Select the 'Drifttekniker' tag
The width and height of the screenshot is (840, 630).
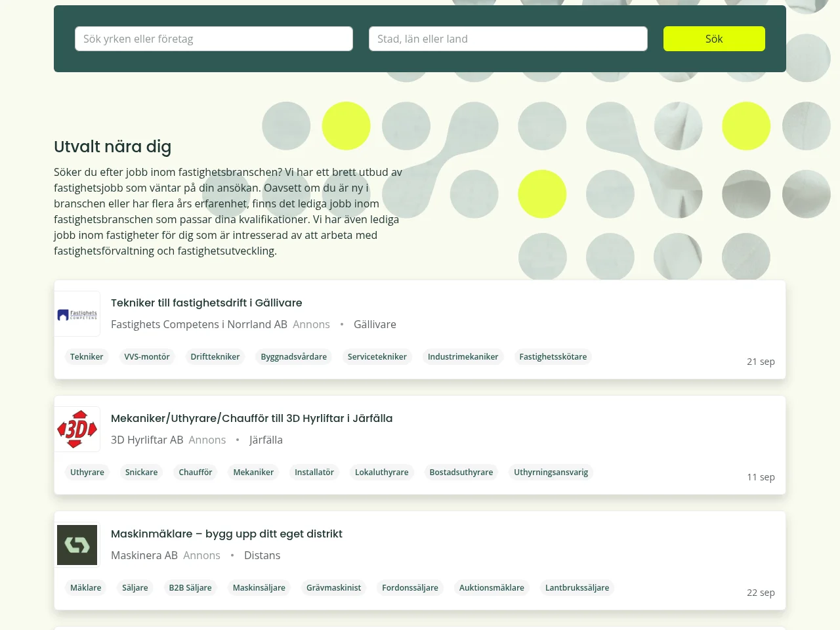(215, 357)
